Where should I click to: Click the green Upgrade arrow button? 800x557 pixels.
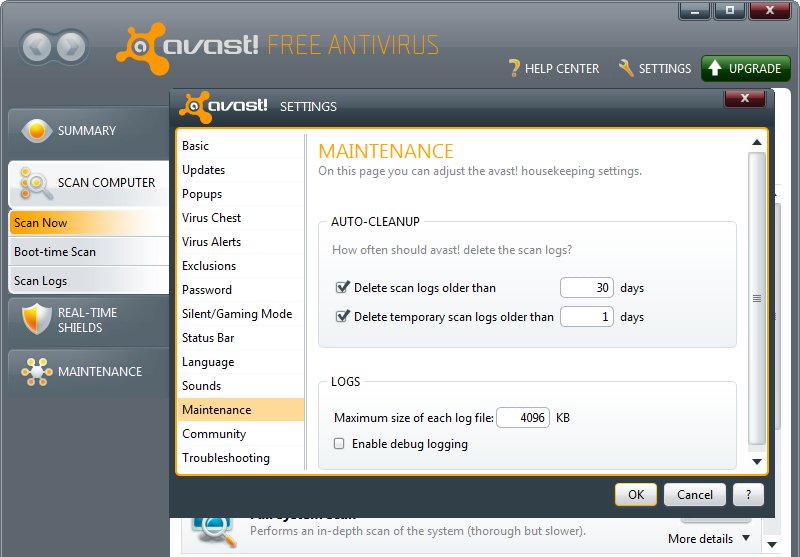point(745,68)
